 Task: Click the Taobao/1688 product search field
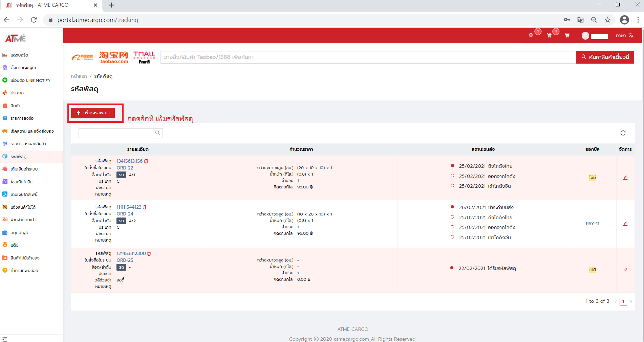[368, 57]
